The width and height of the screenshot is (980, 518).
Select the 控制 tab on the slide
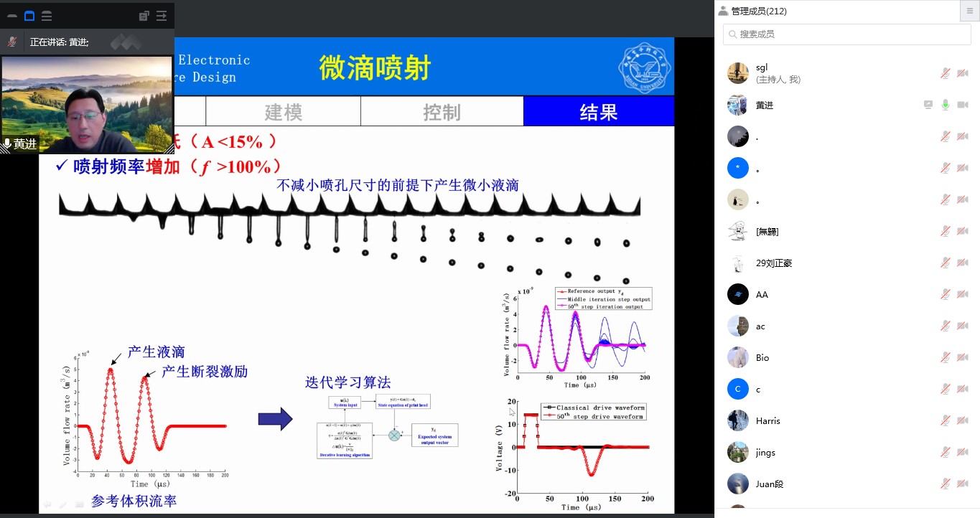pyautogui.click(x=442, y=112)
